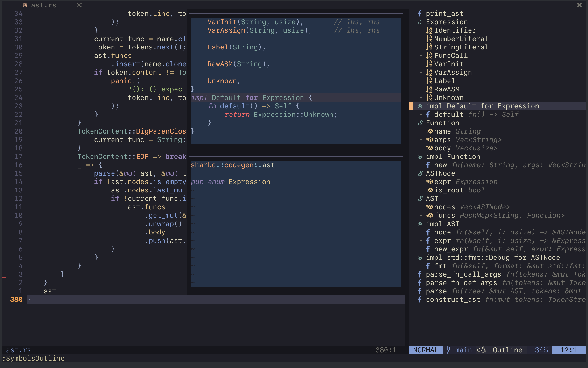Select new_expr function in outline

click(510, 249)
